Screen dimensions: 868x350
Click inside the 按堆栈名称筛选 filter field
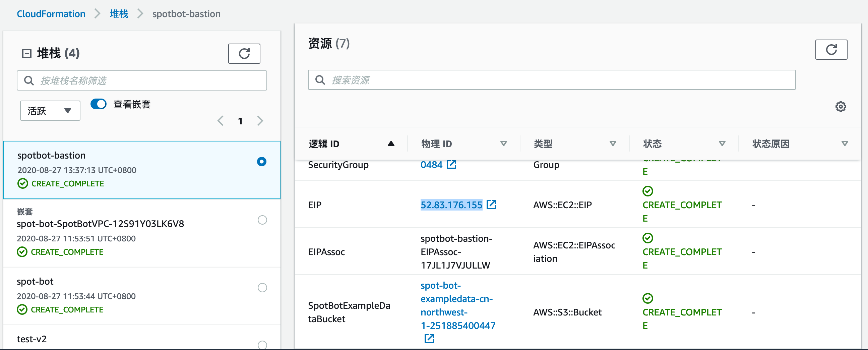pyautogui.click(x=142, y=80)
